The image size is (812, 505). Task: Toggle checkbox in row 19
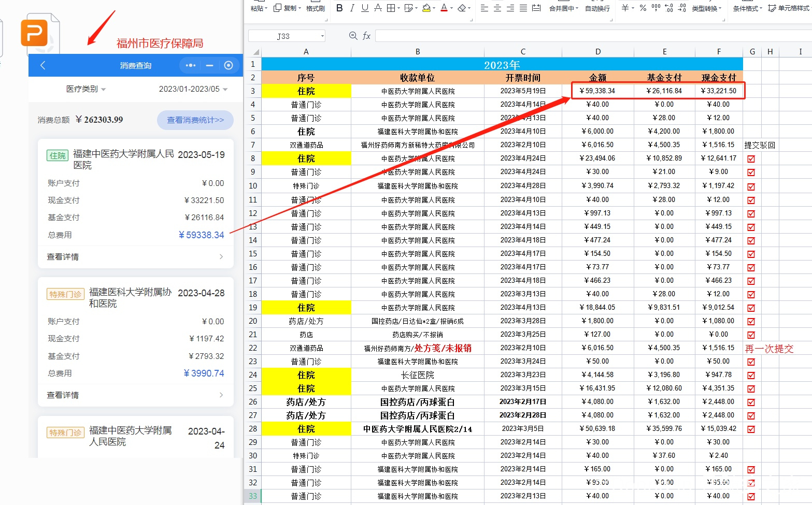click(751, 308)
